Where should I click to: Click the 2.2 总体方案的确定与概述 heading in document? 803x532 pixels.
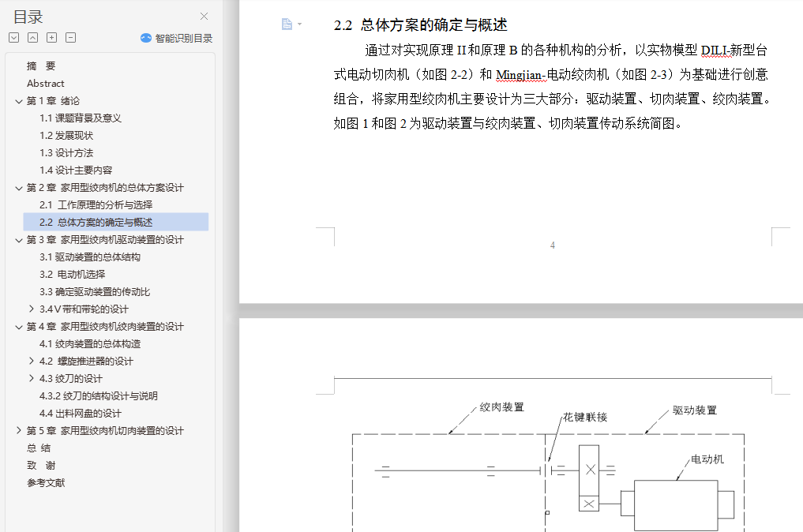coord(420,25)
